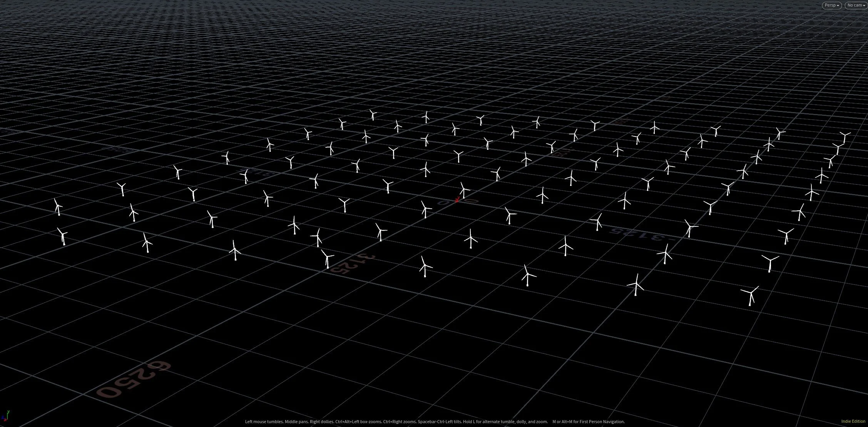Click the red origin axis marker
The image size is (868, 427).
[457, 199]
